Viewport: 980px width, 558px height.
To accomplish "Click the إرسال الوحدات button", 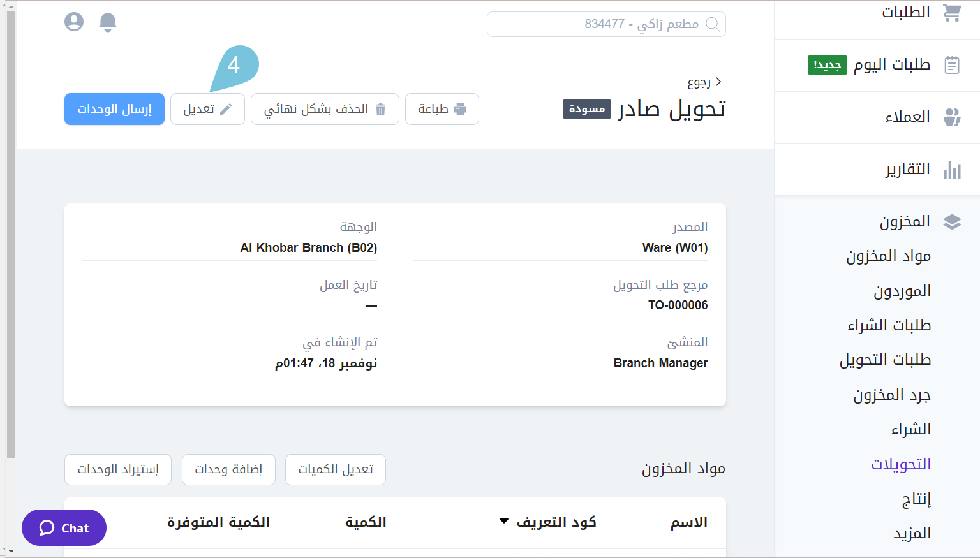I will pos(114,109).
